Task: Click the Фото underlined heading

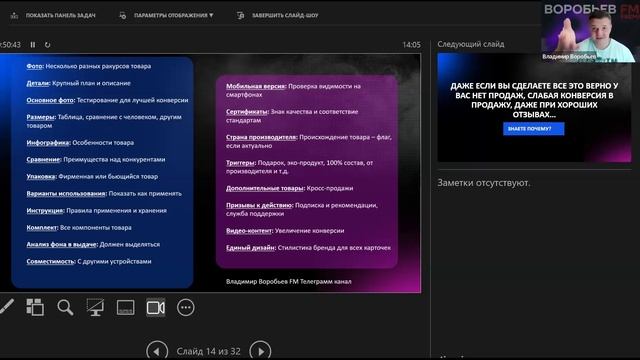Action: point(34,66)
